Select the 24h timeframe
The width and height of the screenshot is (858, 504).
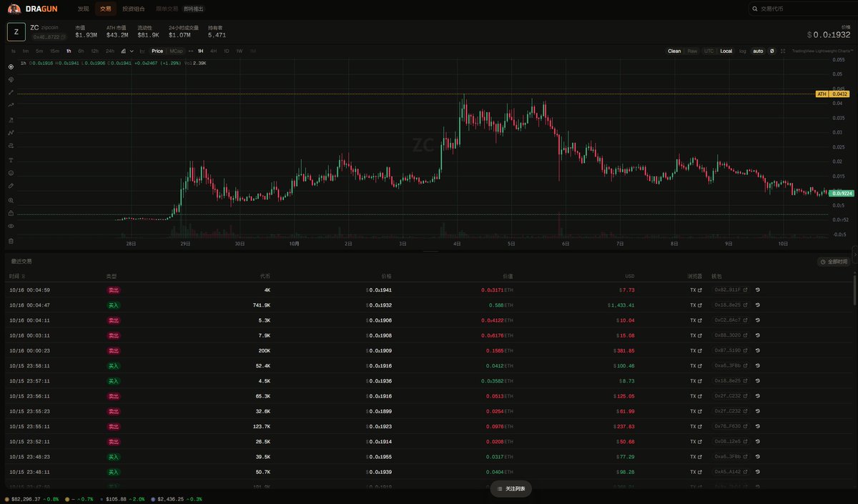coord(110,51)
